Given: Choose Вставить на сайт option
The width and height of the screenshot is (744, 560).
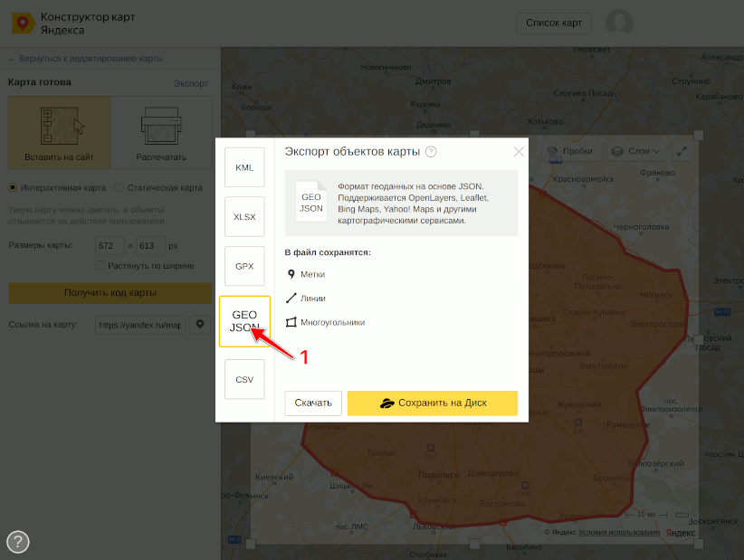Looking at the screenshot, I should coord(60,133).
